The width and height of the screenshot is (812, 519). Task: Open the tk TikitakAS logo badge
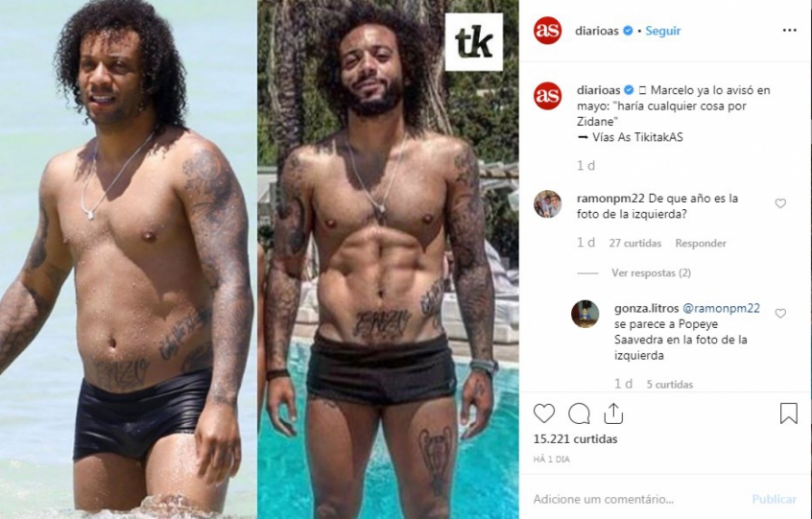pos(474,42)
